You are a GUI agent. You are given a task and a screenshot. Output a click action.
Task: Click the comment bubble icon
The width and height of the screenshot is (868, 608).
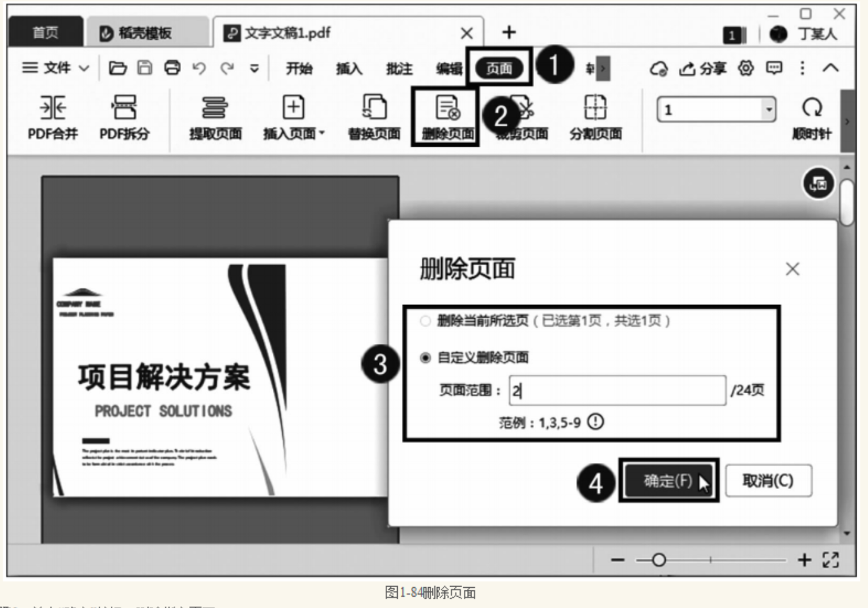point(774,67)
